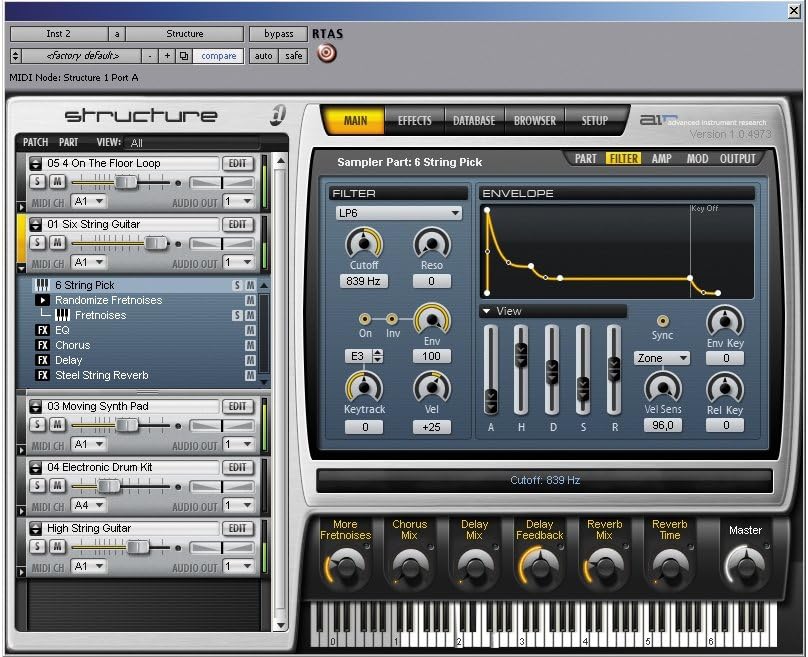Switch to the EFFECTS tab
808x657 pixels.
point(414,121)
